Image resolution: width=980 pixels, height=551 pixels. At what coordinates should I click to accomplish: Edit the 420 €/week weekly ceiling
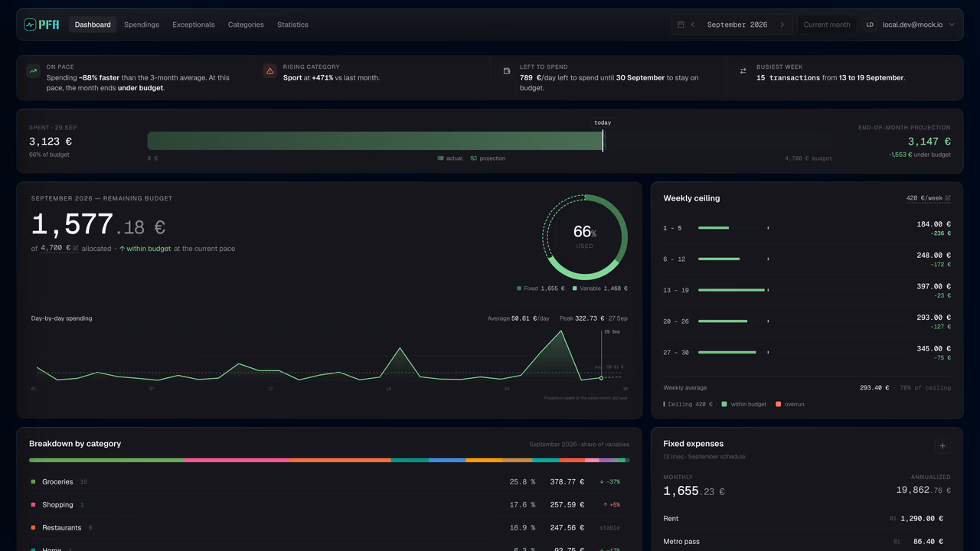[929, 198]
